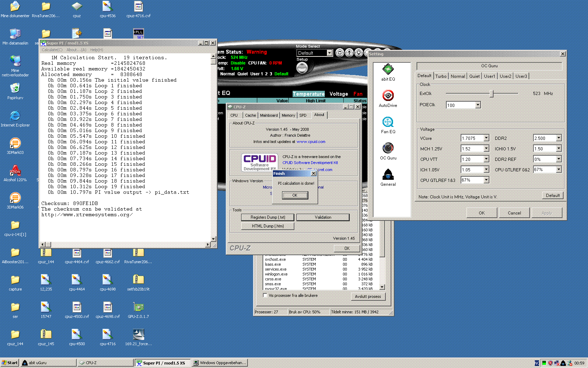588x368 pixels.
Task: Click green CPU meter tray icon
Action: click(x=544, y=363)
